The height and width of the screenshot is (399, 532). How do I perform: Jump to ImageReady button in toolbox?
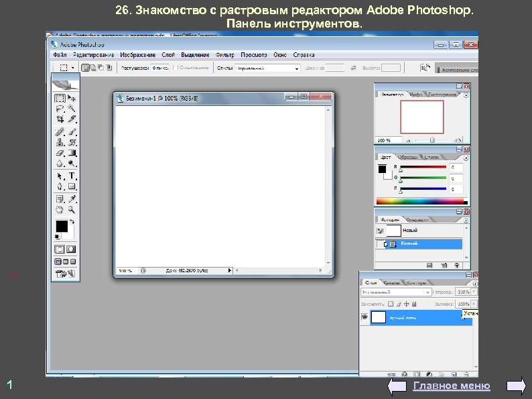(66, 274)
